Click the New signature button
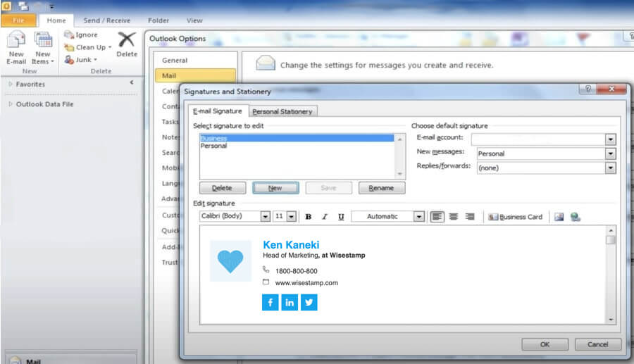Image resolution: width=634 pixels, height=364 pixels. click(x=275, y=188)
